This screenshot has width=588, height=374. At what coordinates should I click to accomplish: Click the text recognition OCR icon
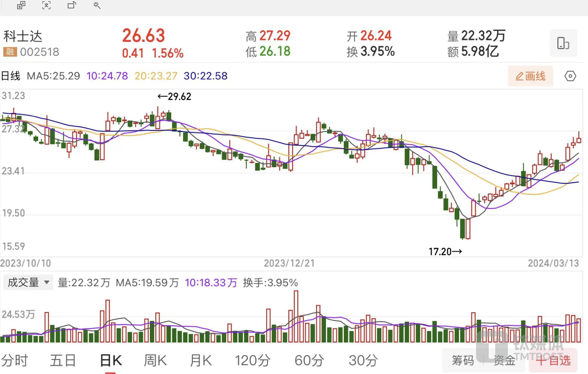click(46, 5)
